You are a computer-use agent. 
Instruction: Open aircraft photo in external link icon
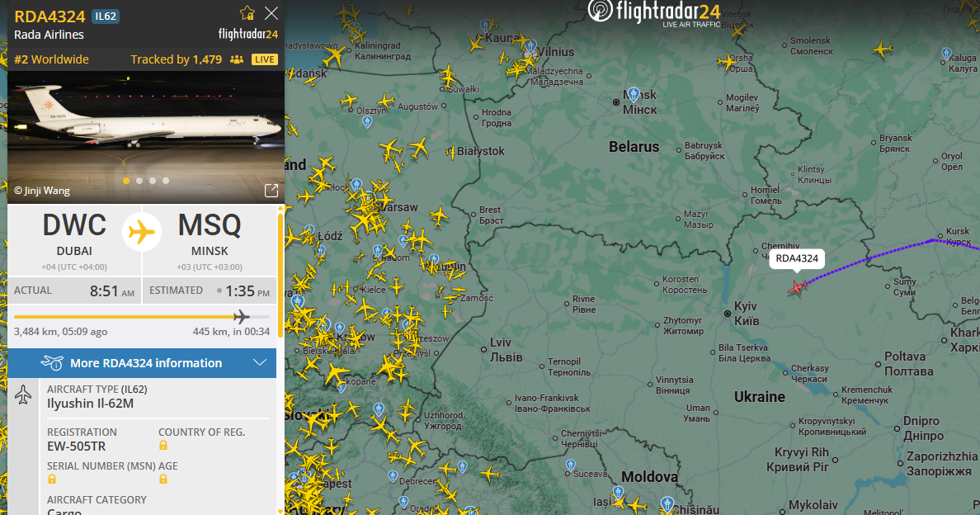pos(271,191)
